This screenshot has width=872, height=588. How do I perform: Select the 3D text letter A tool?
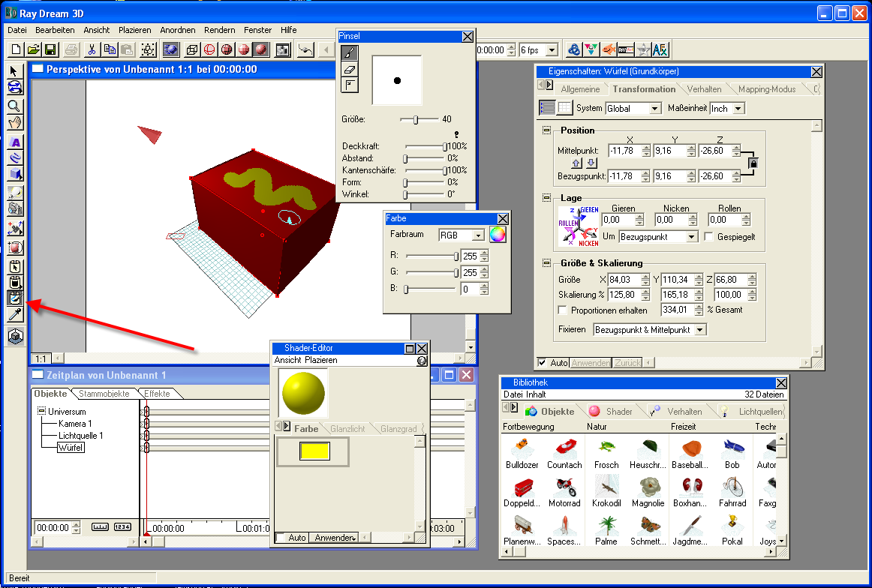(15, 142)
